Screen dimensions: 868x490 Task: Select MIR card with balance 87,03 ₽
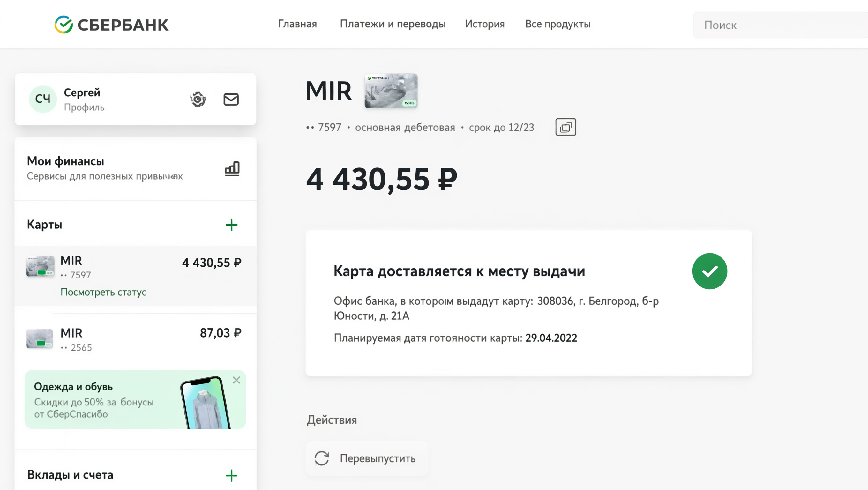(135, 339)
